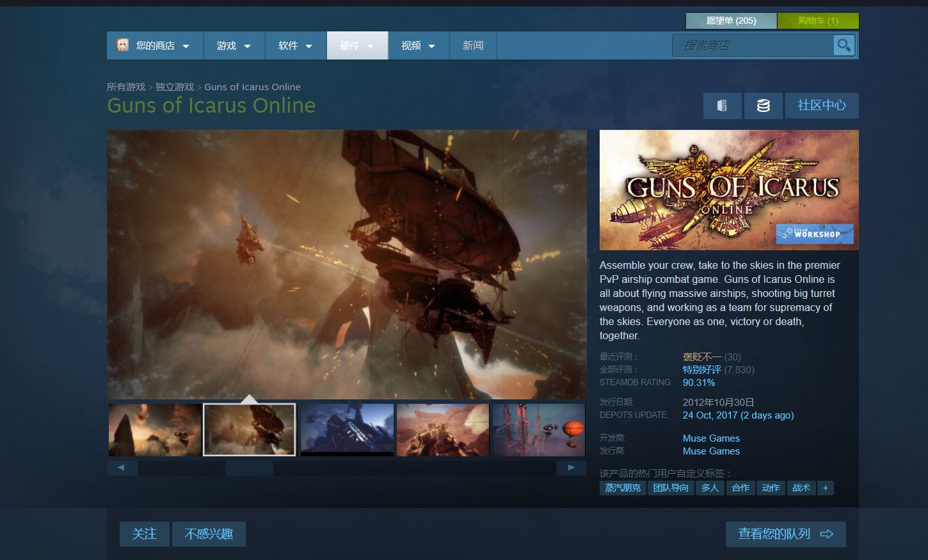Screen dimensions: 928x560
Task: Open the 特别好评 all reviews link
Action: tap(701, 370)
